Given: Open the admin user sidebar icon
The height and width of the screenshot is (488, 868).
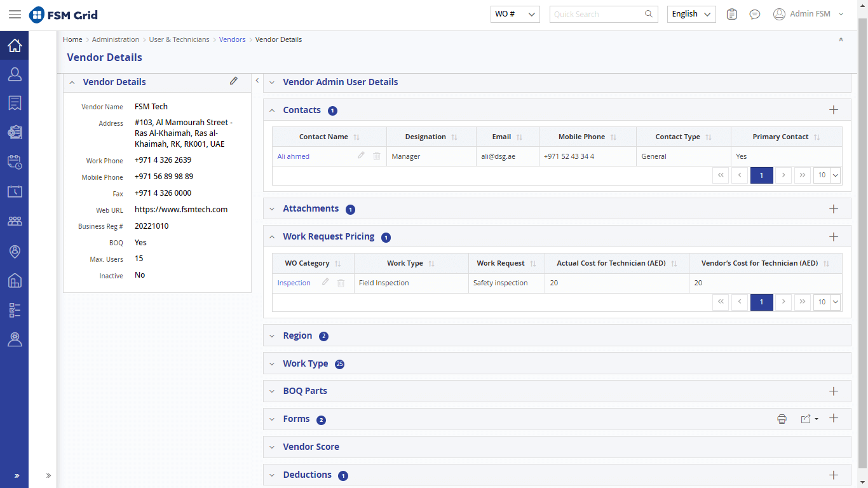Looking at the screenshot, I should tap(15, 340).
